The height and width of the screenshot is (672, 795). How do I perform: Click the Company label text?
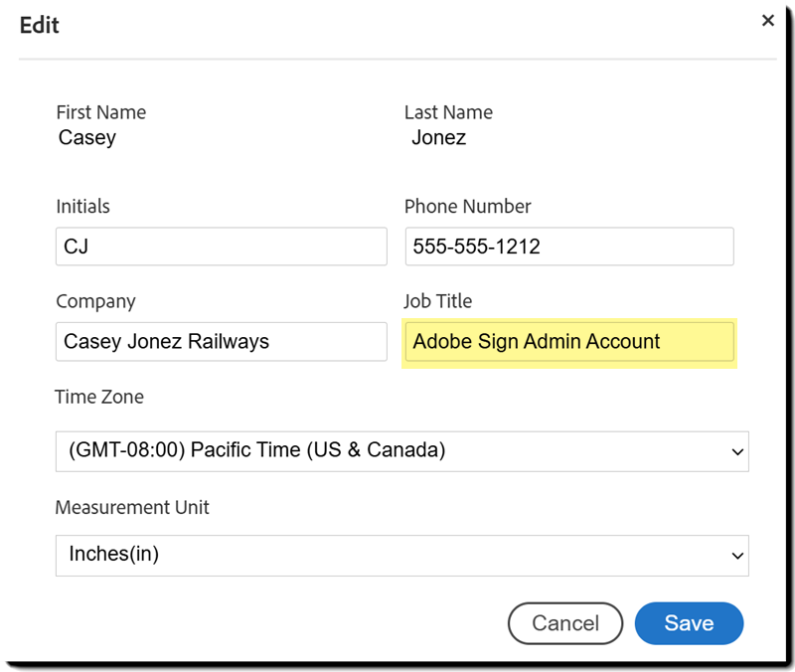[95, 301]
